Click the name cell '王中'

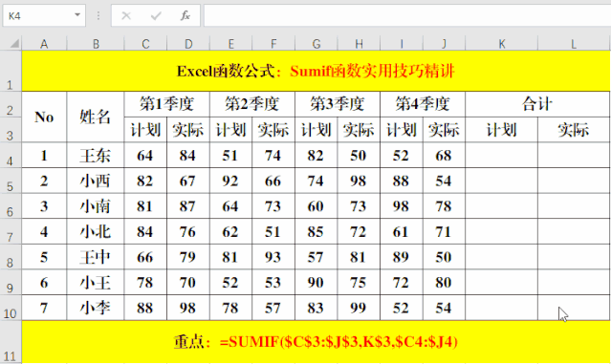pos(96,257)
